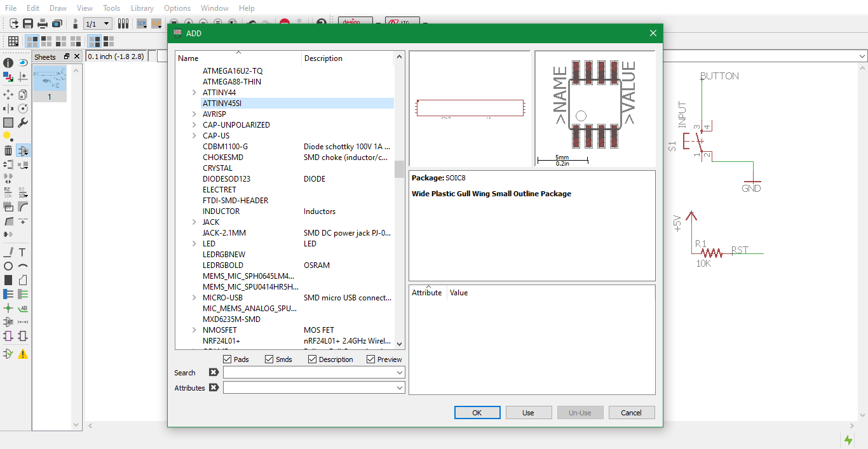The image size is (868, 449).
Task: Click the Print icon in toolbar
Action: tap(43, 23)
